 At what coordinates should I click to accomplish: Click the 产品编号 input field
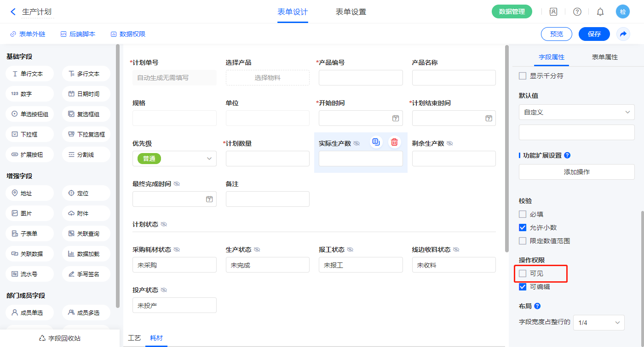click(361, 78)
